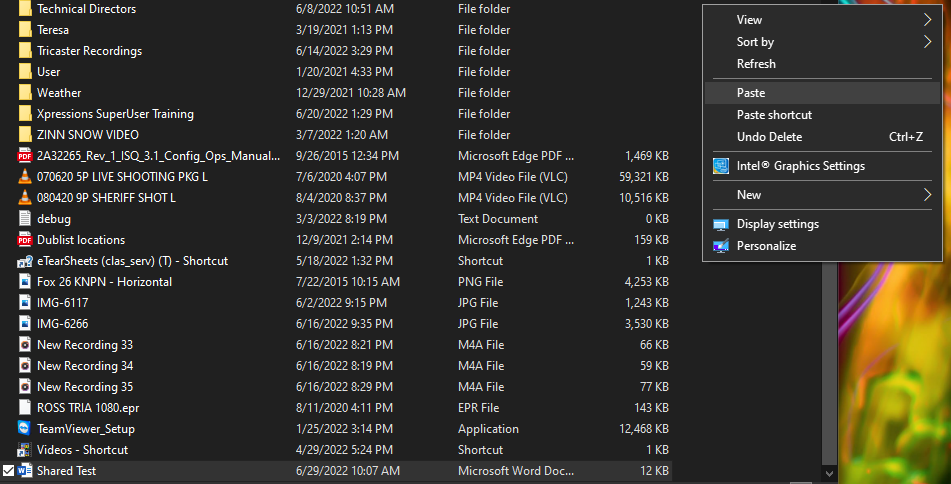
Task: Click the VLC cone icon for 080420 9P SHERIFF SHOT
Action: [25, 198]
